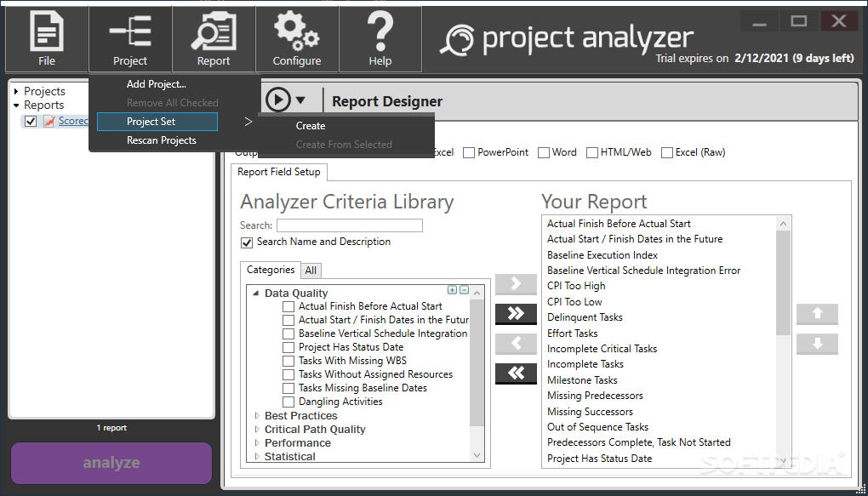The height and width of the screenshot is (496, 868).
Task: Toggle the Scorecard report checkbox
Action: tap(31, 121)
